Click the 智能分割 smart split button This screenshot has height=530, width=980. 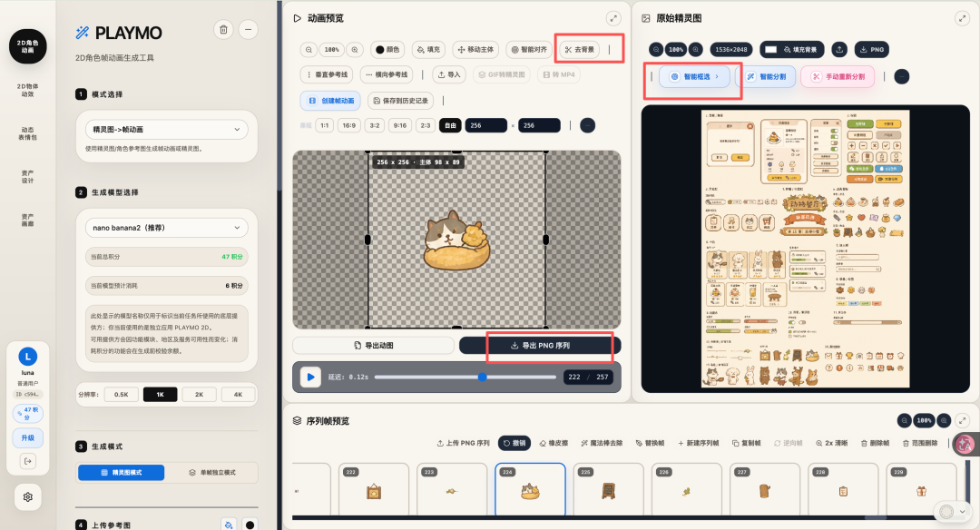pos(766,76)
